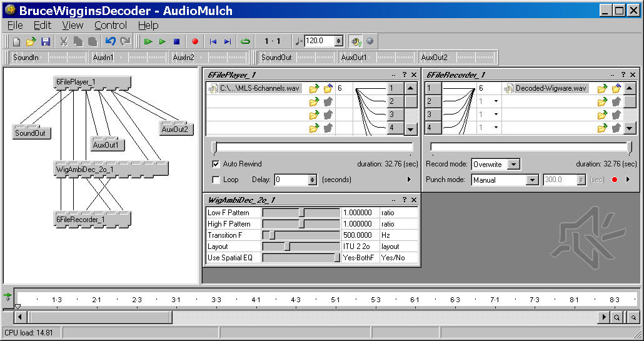
Task: Redo the last undone action
Action: click(x=125, y=41)
